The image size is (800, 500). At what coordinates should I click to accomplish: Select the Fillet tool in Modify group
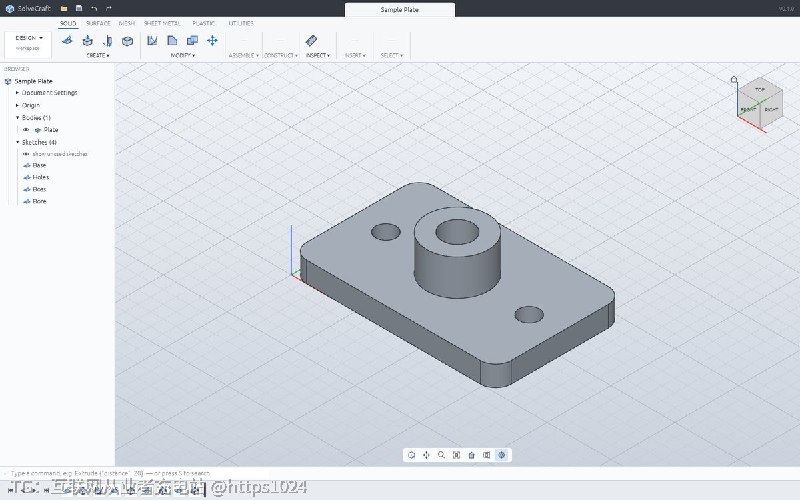pos(172,40)
